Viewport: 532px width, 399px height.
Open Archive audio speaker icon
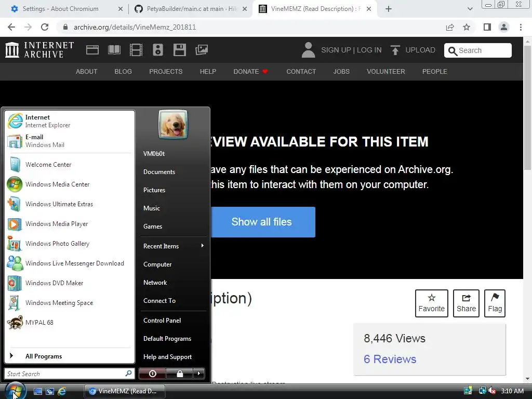tap(158, 50)
